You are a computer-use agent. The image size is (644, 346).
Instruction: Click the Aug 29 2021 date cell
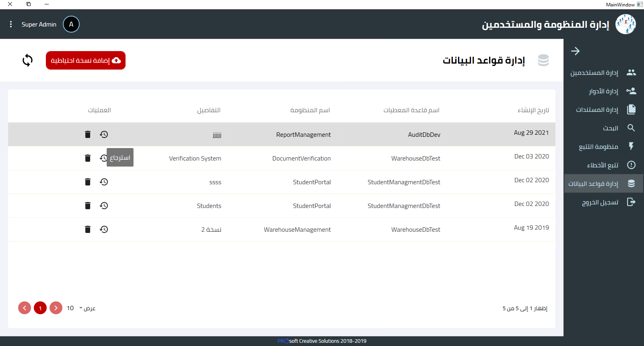point(531,133)
